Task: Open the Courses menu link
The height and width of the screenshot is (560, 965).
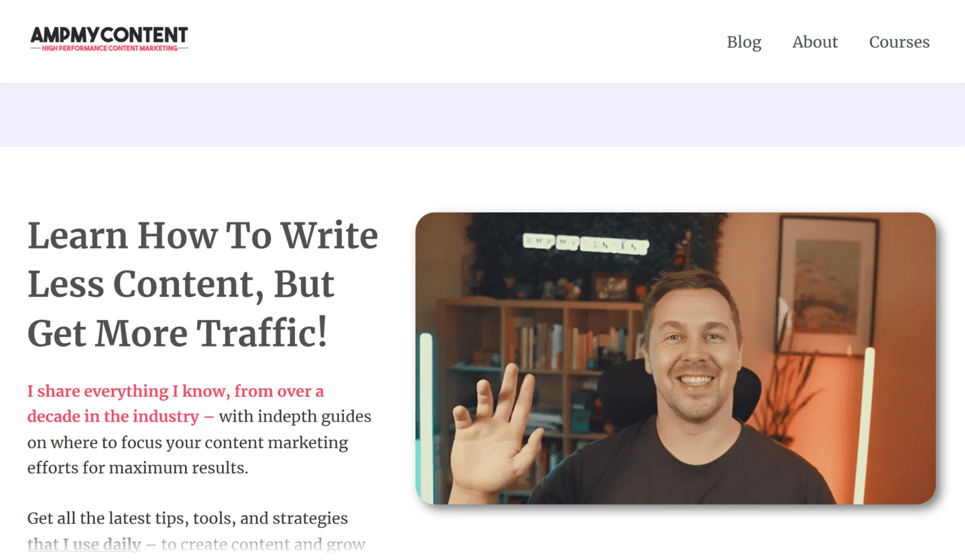Action: click(899, 42)
